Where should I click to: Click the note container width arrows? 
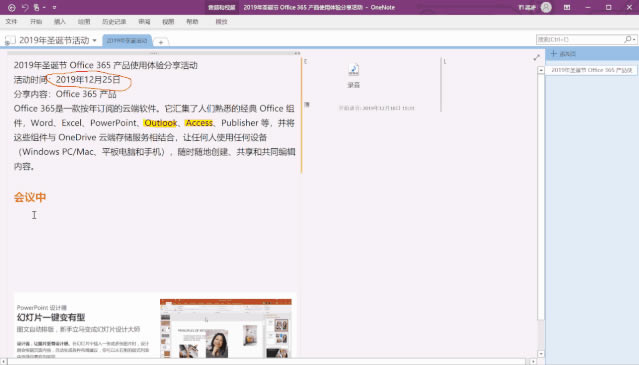(x=297, y=53)
